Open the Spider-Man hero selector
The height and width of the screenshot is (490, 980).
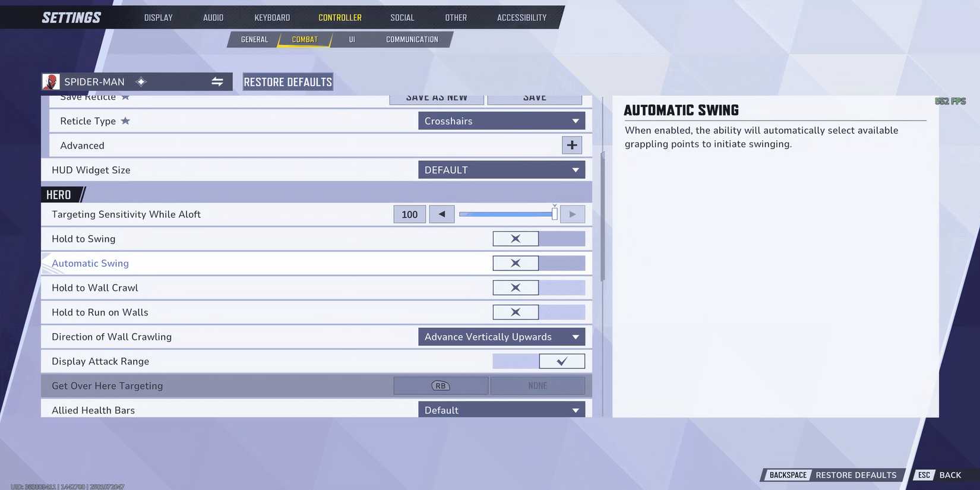[137, 82]
